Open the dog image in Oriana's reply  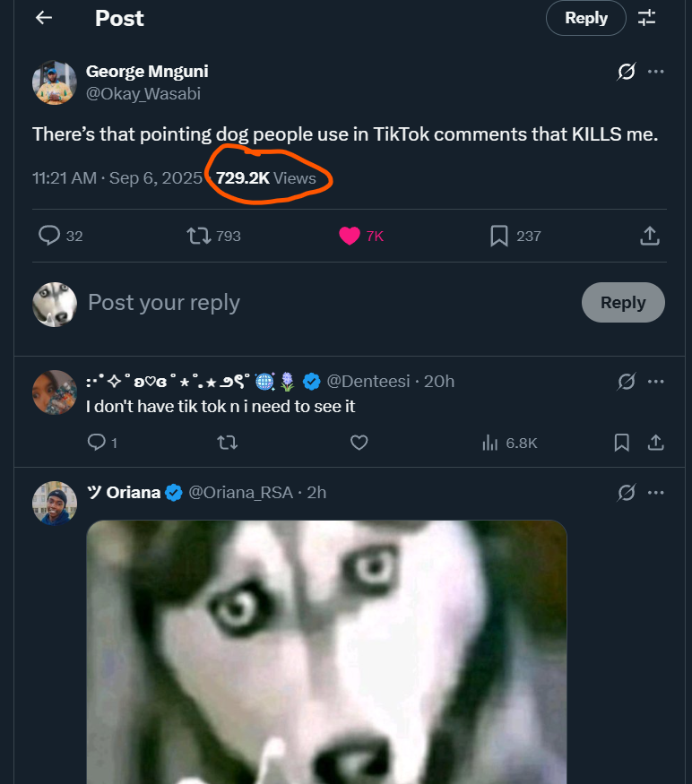coord(325,654)
